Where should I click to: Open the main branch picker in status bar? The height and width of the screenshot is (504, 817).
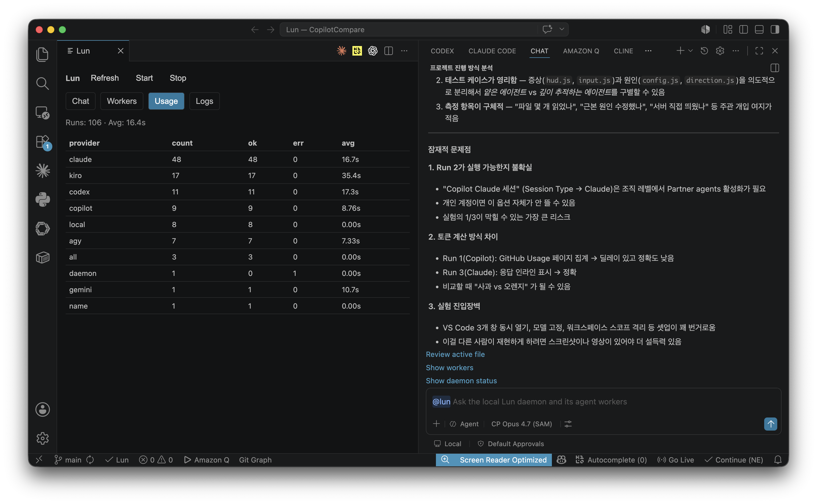(x=68, y=460)
